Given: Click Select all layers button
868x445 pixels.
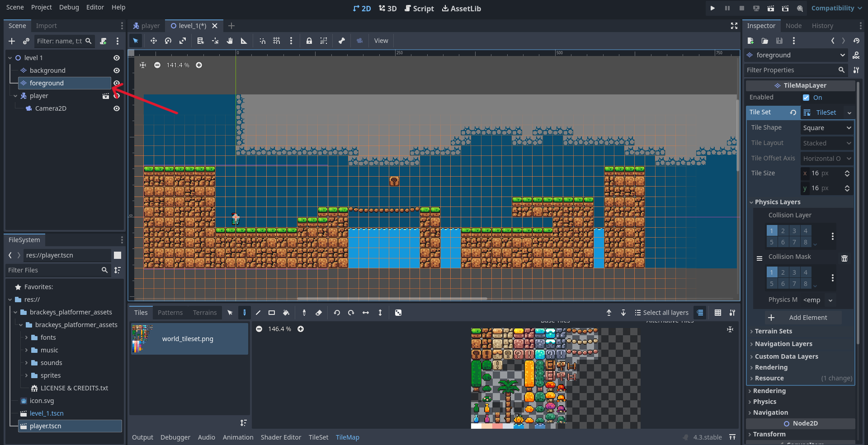Looking at the screenshot, I should pyautogui.click(x=661, y=313).
